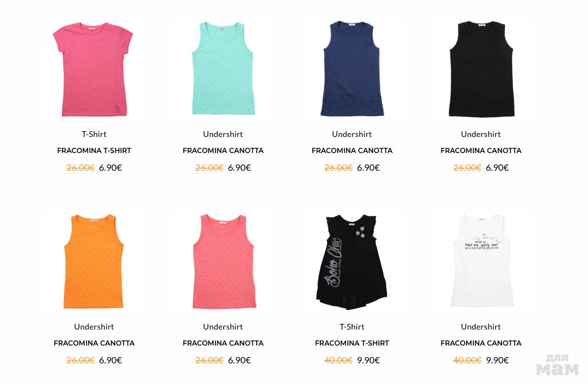Click FRACOMINA CANOTTA title under the black tank
588x384 pixels.
[x=481, y=150]
